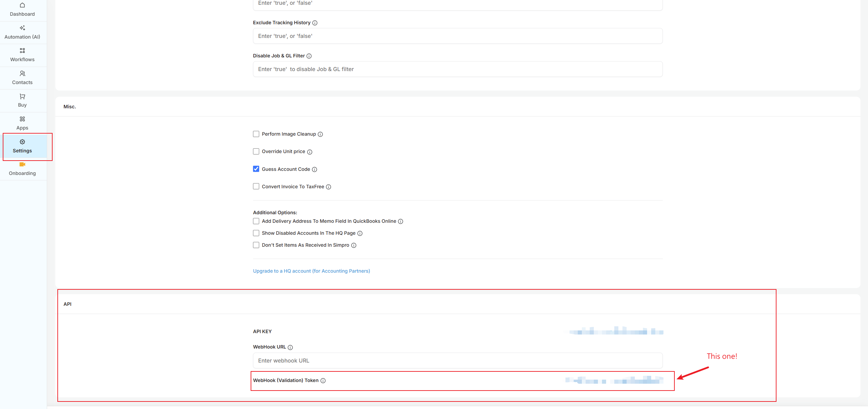868x409 pixels.
Task: Click the Onboarding video icon
Action: point(22,165)
